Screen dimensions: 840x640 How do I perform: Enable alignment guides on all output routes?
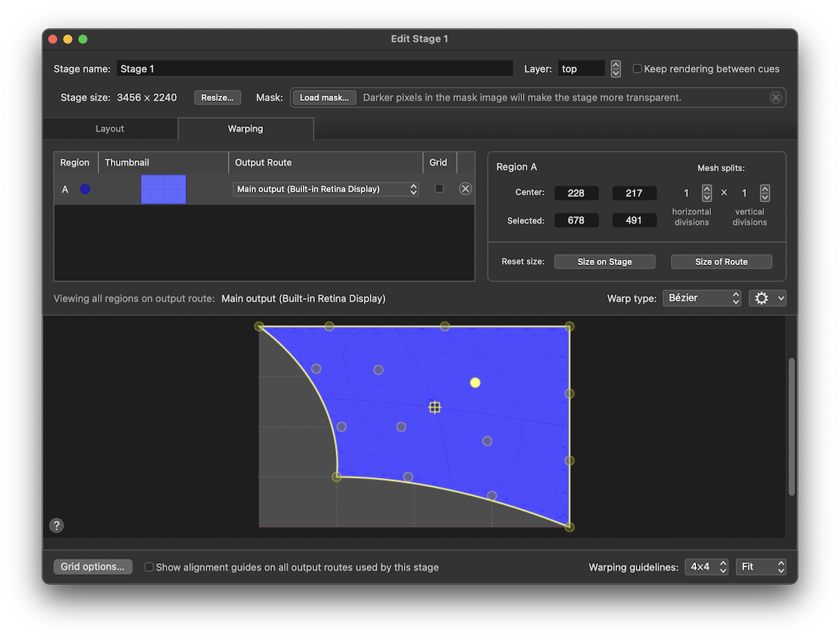(148, 567)
